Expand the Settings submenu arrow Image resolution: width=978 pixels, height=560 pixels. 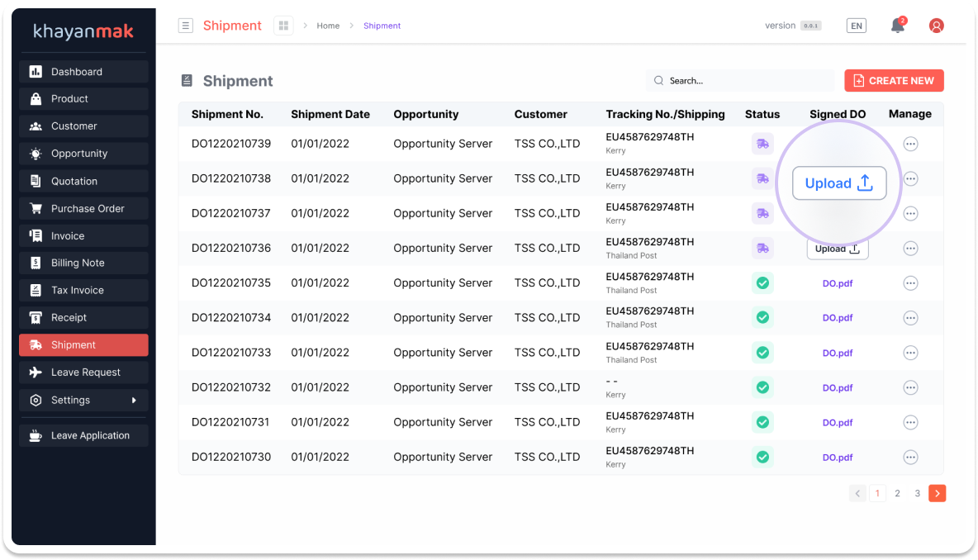[x=134, y=401]
